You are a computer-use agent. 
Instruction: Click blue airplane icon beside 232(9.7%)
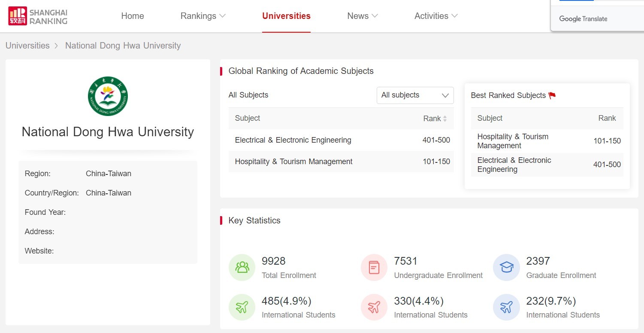506,307
